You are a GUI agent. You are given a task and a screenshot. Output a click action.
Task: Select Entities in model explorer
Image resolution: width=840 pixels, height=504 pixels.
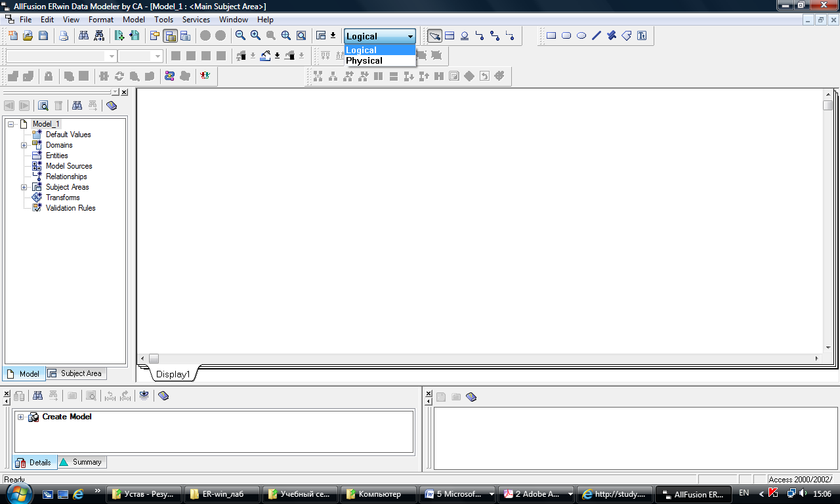(56, 156)
